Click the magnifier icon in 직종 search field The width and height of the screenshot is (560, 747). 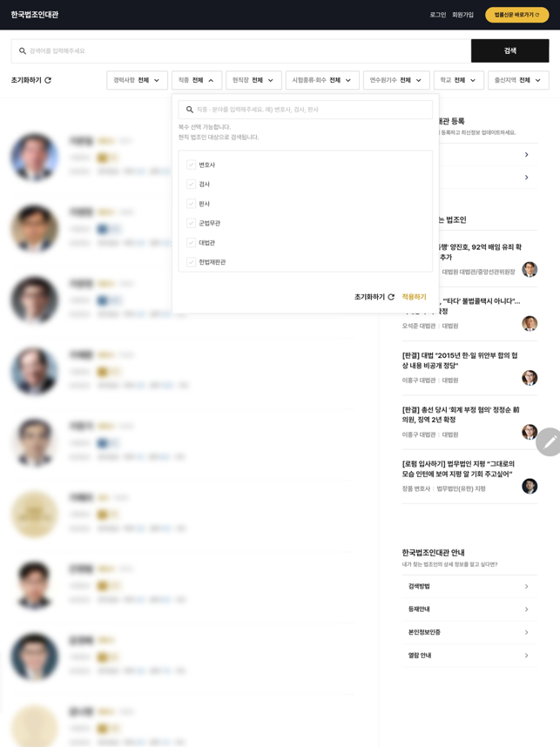click(190, 110)
